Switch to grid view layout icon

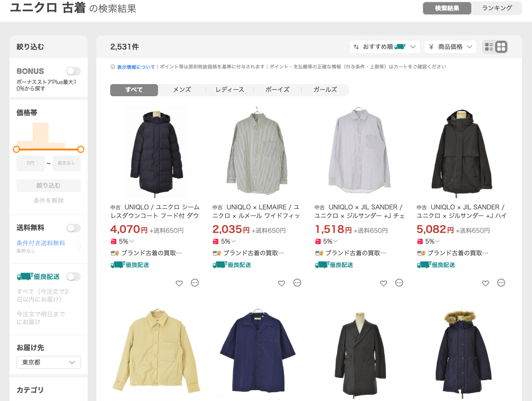(501, 47)
